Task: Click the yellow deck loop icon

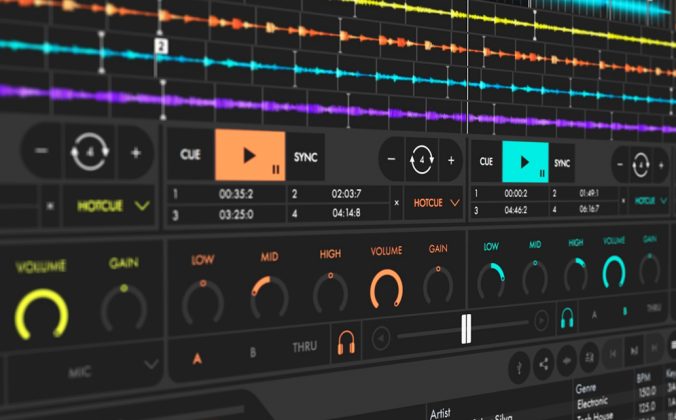Action: [x=87, y=153]
